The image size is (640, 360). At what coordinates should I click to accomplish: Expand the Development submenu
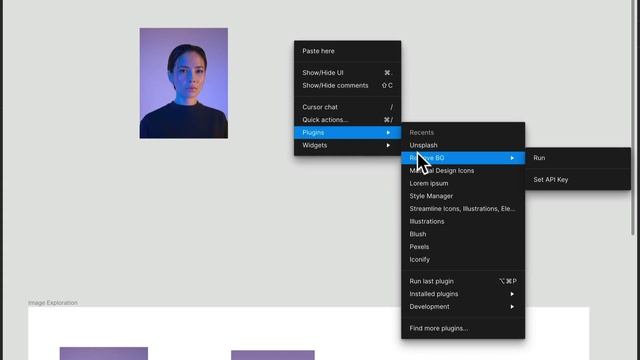click(x=463, y=307)
